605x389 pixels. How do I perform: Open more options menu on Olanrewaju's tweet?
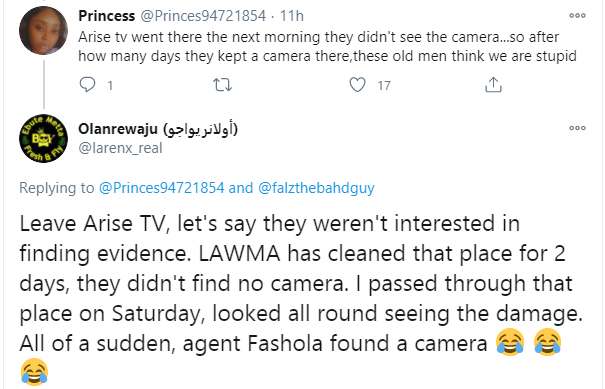(577, 128)
